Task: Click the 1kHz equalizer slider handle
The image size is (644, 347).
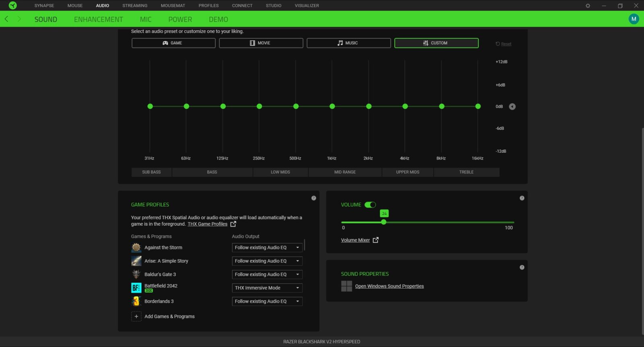Action: click(332, 106)
